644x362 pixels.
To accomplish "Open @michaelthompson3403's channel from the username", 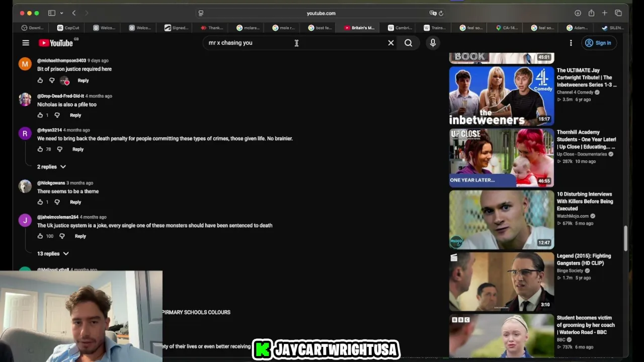I will (x=61, y=61).
